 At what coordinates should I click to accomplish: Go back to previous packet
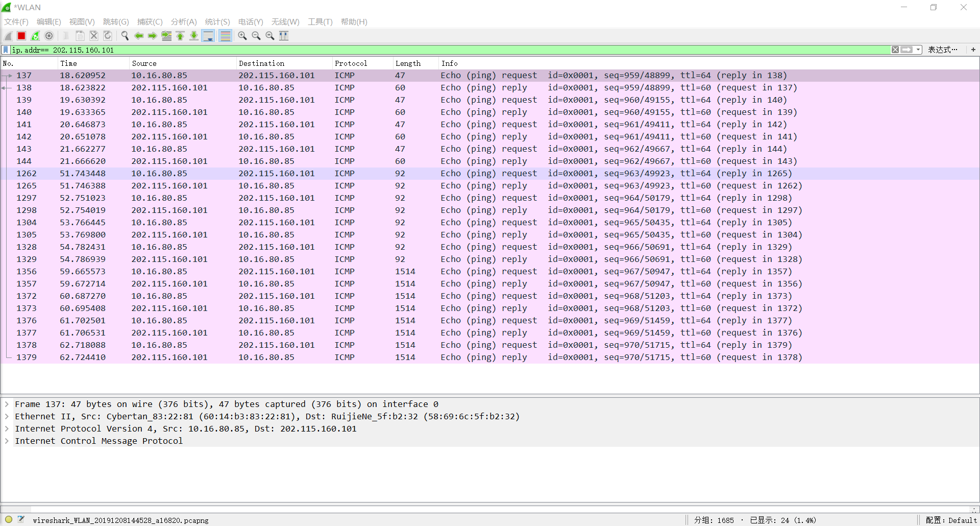139,36
